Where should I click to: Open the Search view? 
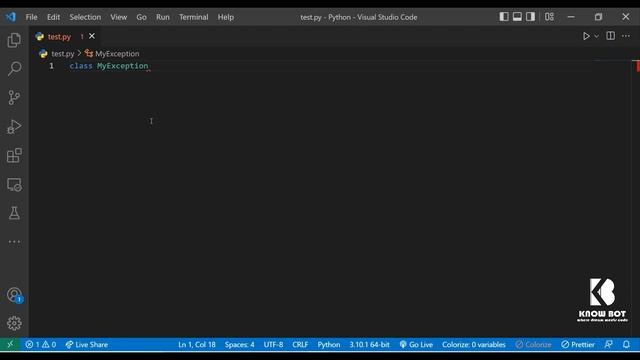point(14,69)
